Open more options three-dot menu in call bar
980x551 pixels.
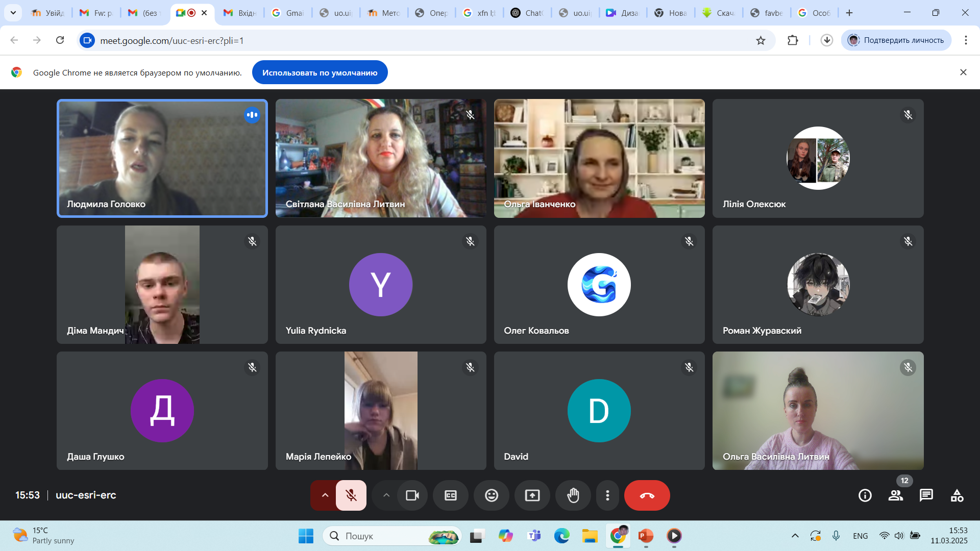(x=607, y=495)
